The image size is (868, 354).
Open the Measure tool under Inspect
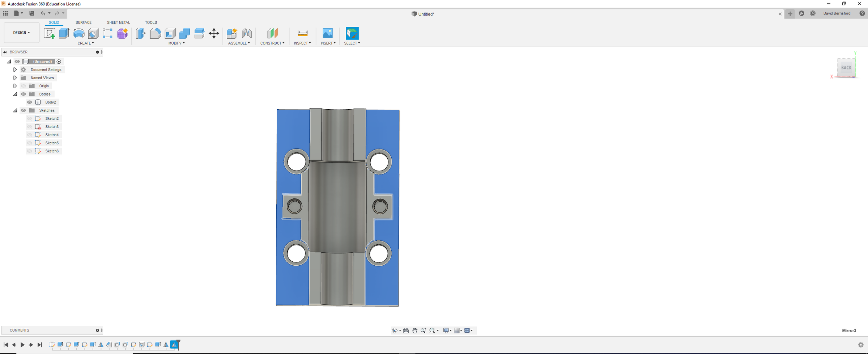[302, 33]
